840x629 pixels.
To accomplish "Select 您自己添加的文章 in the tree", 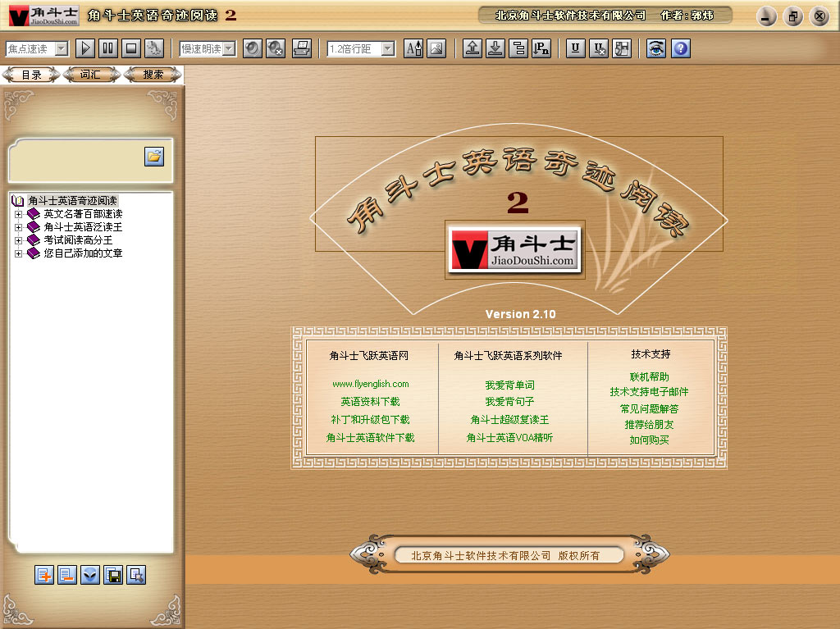I will pyautogui.click(x=83, y=253).
